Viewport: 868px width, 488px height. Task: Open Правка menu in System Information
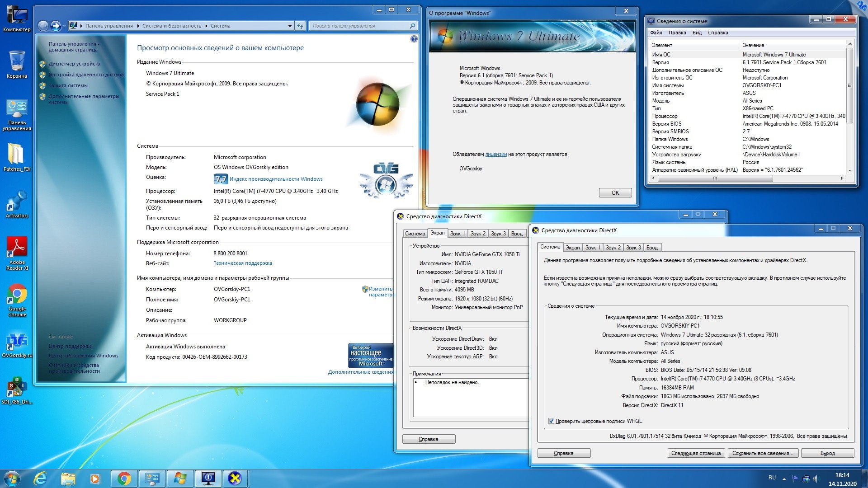[x=677, y=33]
